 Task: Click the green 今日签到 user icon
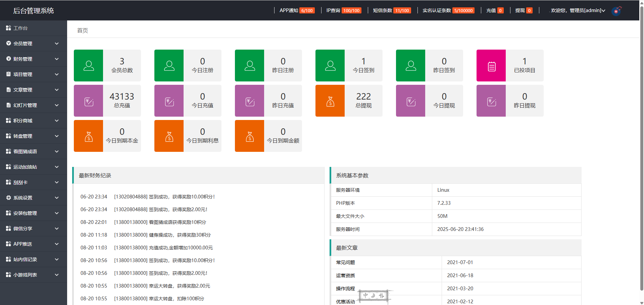click(330, 66)
